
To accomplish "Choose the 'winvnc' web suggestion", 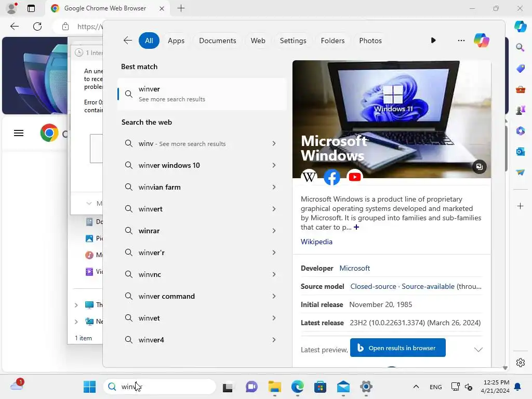I will [202, 274].
